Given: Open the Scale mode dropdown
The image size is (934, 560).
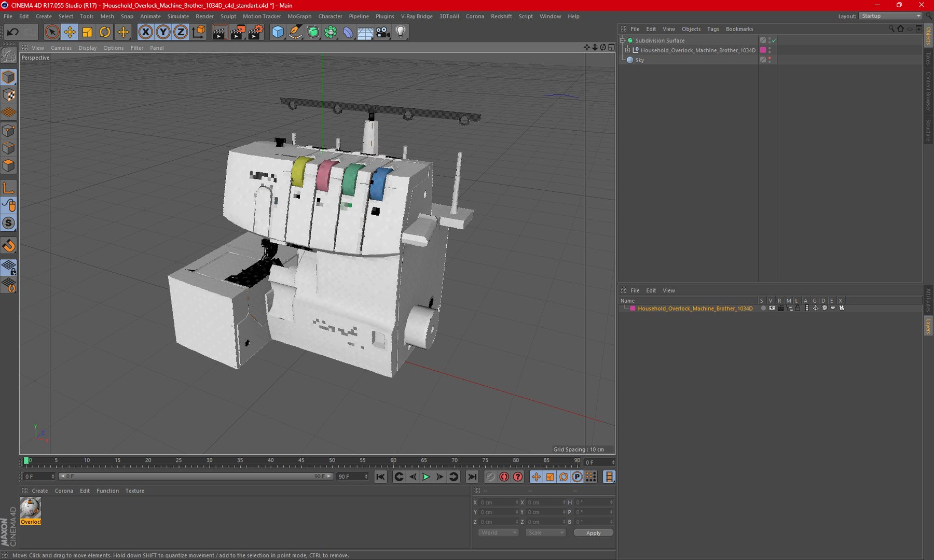Looking at the screenshot, I should pyautogui.click(x=545, y=533).
